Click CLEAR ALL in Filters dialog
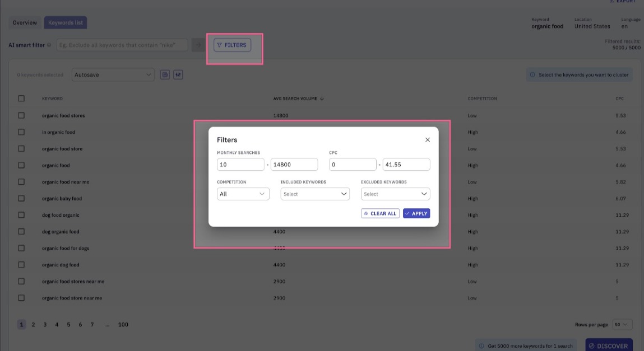Image resolution: width=644 pixels, height=351 pixels. (x=380, y=213)
